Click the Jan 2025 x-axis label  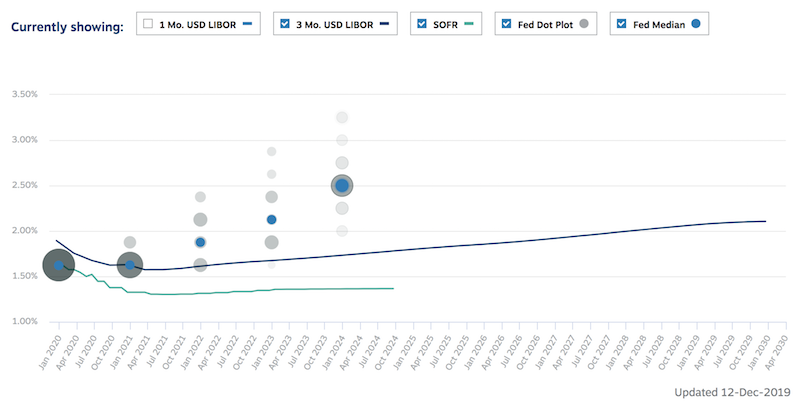pos(405,352)
